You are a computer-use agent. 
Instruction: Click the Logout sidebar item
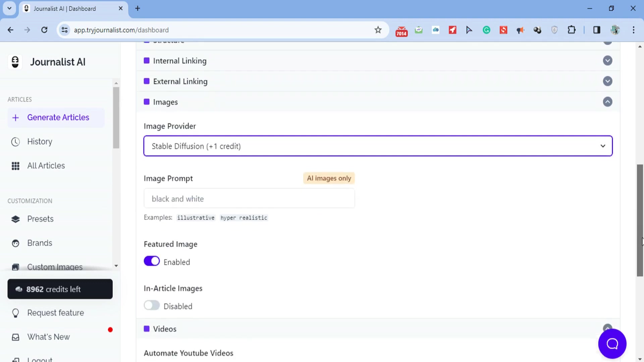click(x=40, y=359)
